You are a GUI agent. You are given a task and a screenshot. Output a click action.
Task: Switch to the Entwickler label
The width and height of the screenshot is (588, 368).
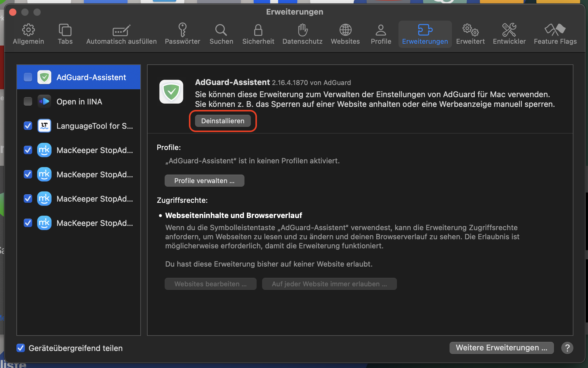(509, 41)
